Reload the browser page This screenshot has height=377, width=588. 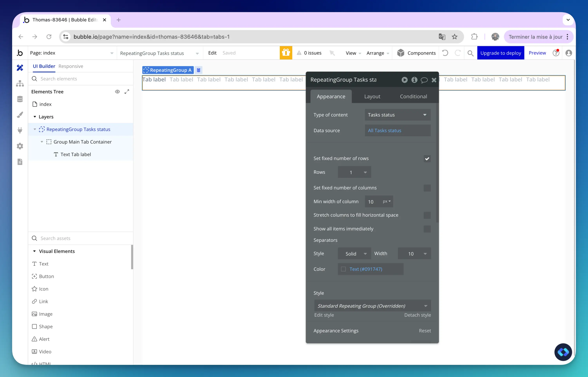pos(49,37)
